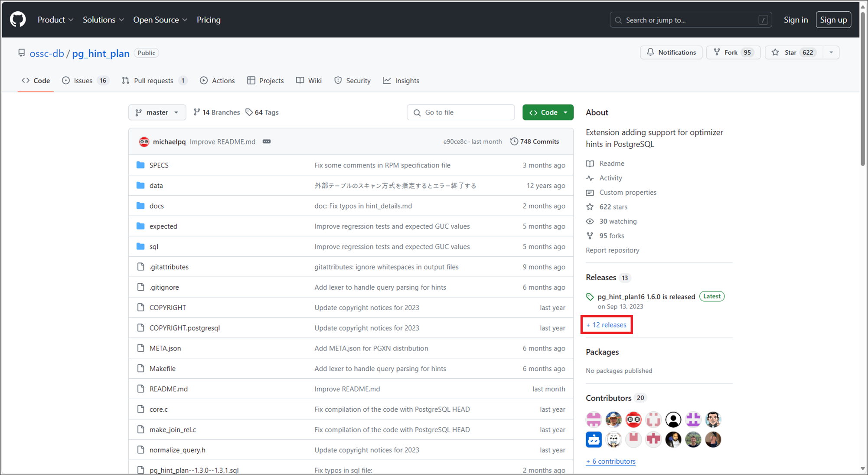Open the SPECS folder
The image size is (868, 475).
pos(159,165)
